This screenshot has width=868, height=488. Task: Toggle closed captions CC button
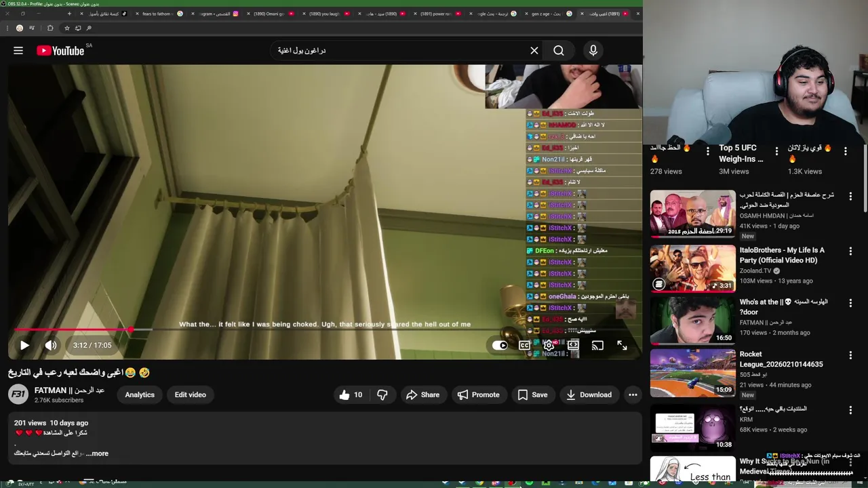524,345
